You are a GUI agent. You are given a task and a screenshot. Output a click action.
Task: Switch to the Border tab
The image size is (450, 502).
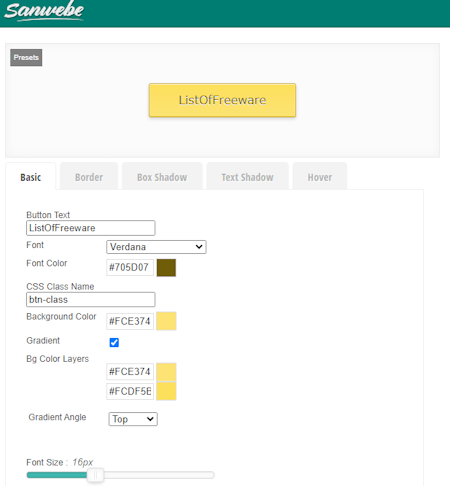[x=89, y=177]
